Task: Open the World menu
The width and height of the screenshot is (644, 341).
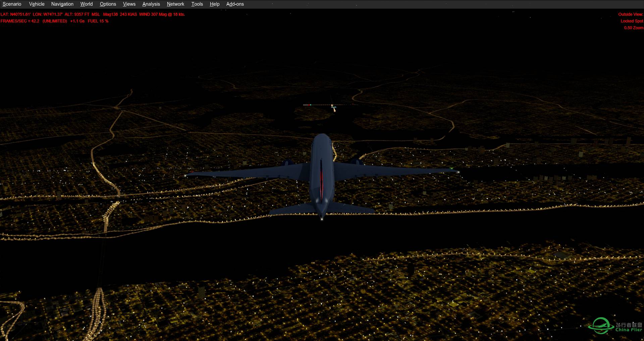Action: (86, 4)
